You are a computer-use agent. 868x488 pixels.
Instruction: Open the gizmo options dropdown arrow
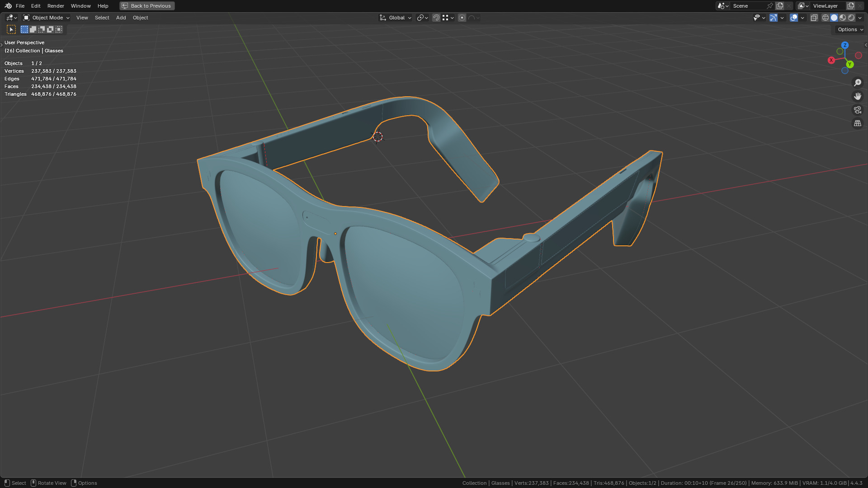(x=782, y=18)
